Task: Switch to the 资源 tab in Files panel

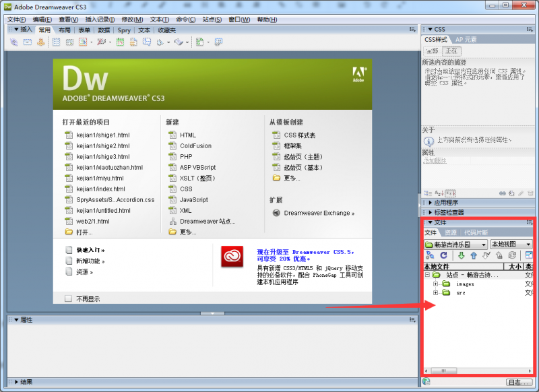Action: 450,232
